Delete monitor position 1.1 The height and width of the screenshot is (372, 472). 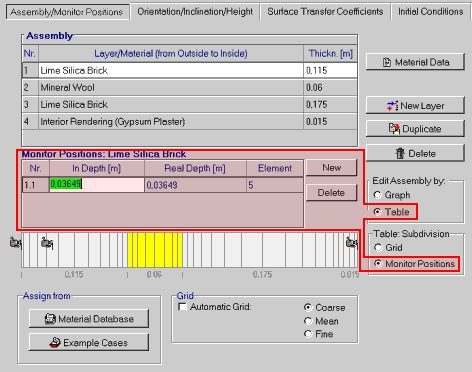(331, 193)
